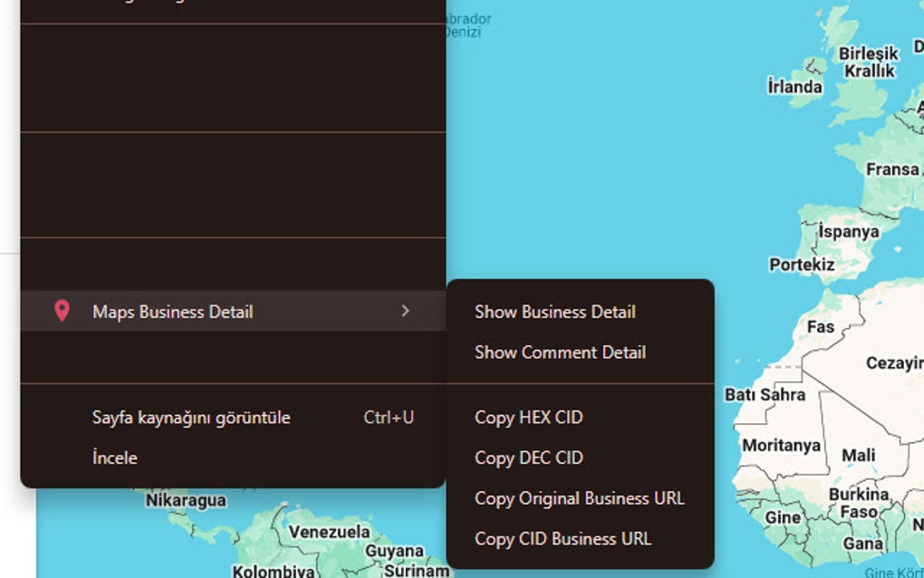Click Copy HEX CID
The image size is (924, 578).
tap(529, 417)
